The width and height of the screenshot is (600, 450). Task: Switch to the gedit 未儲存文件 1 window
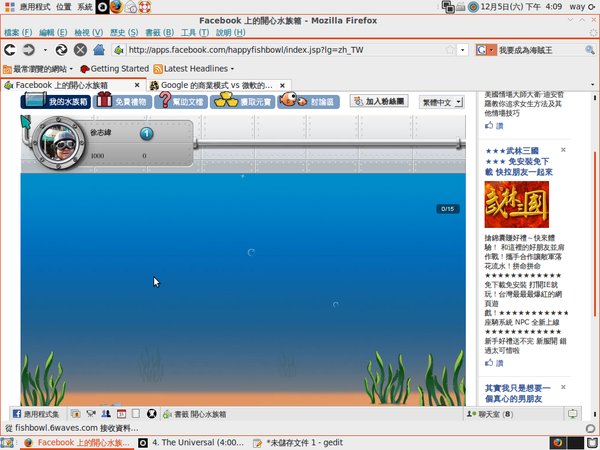coord(298,443)
